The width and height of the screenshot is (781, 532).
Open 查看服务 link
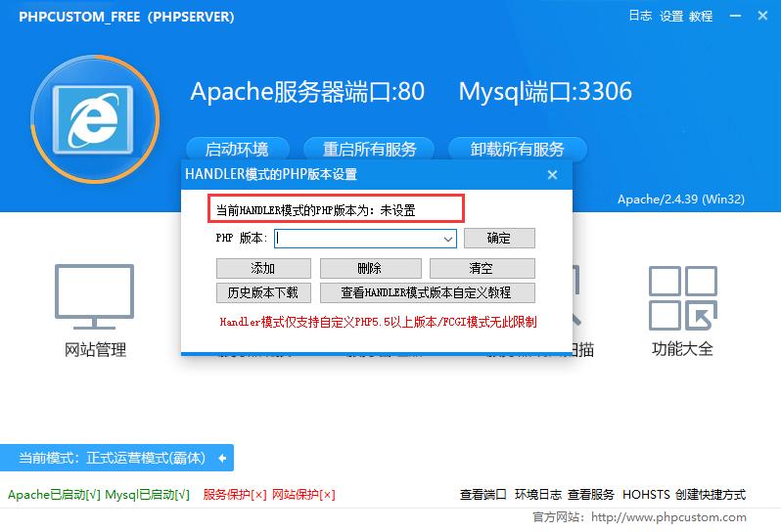click(x=591, y=495)
